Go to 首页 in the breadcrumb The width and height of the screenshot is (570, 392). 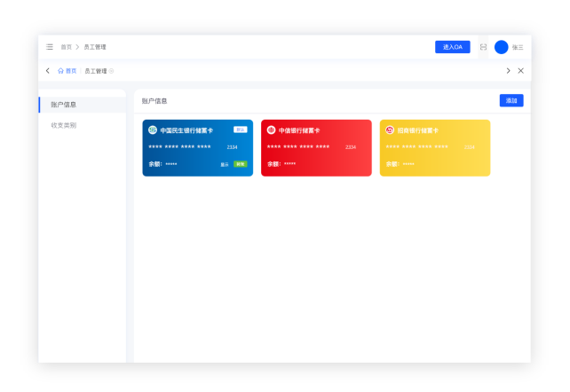66,47
